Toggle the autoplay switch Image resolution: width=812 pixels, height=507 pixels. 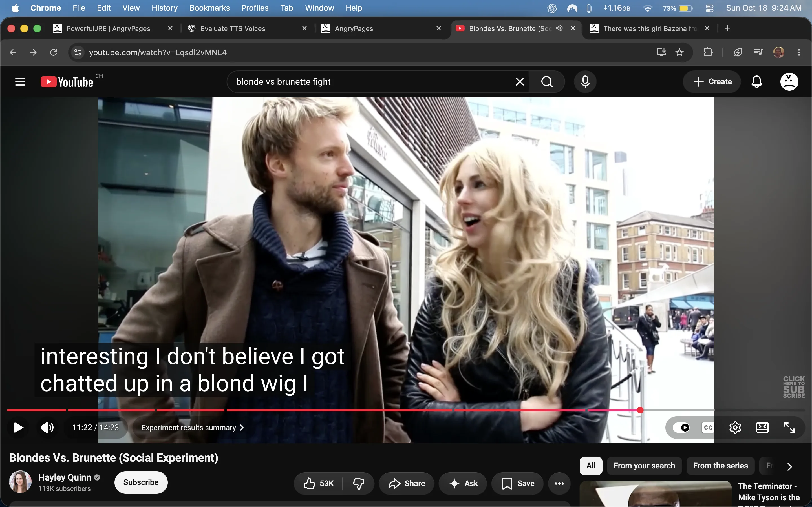pyautogui.click(x=681, y=428)
